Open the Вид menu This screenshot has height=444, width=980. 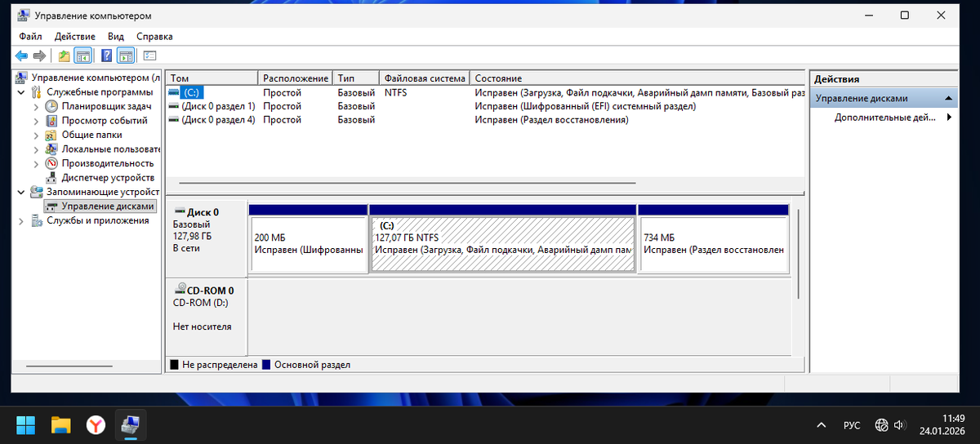(x=116, y=37)
